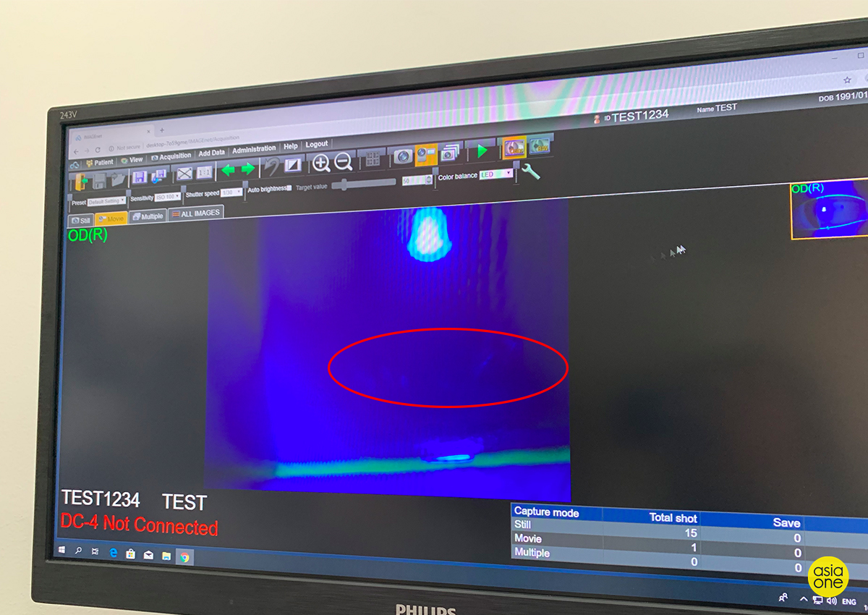Image resolution: width=868 pixels, height=615 pixels.
Task: Select the 1:1 actual size icon
Action: pos(204,172)
